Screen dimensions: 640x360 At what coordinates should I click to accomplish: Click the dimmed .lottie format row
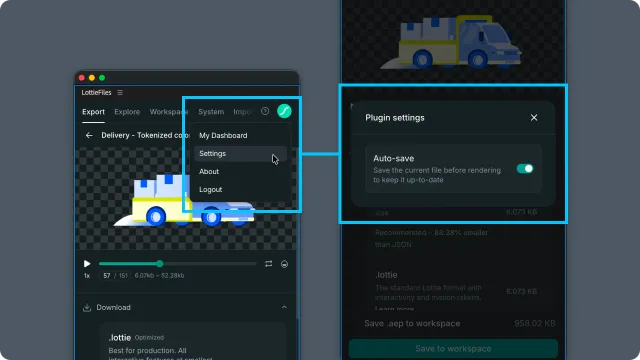pyautogui.click(x=456, y=291)
